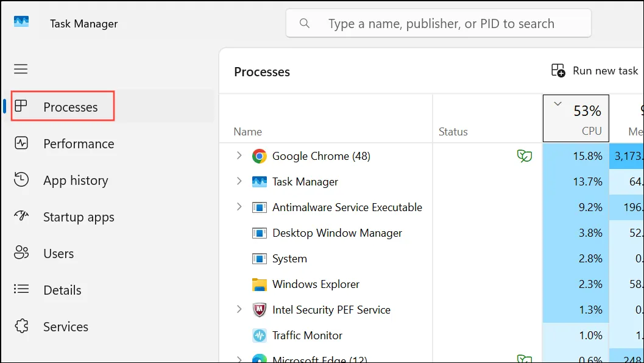Expand the Task Manager process group
The height and width of the screenshot is (363, 644).
(239, 181)
